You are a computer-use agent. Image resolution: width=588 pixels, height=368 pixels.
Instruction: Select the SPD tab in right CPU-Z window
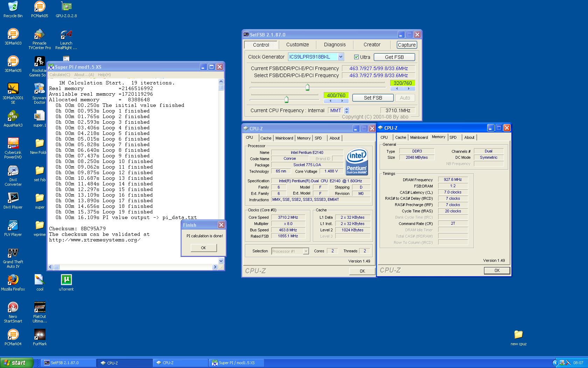(x=453, y=137)
